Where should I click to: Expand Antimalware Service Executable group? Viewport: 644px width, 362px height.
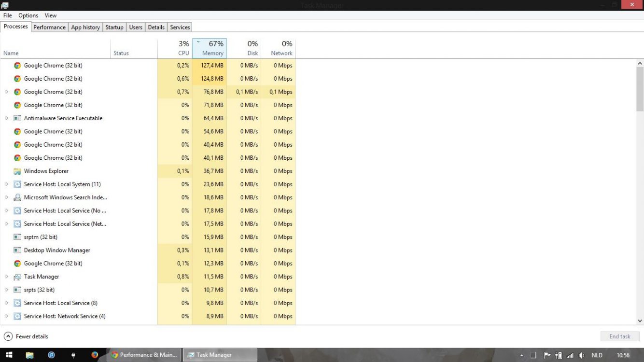coord(7,118)
